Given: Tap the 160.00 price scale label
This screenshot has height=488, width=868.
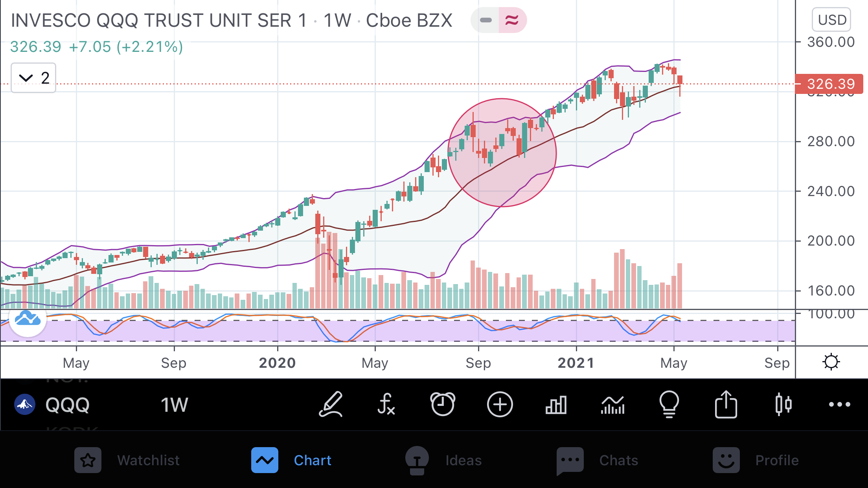Looking at the screenshot, I should 831,291.
